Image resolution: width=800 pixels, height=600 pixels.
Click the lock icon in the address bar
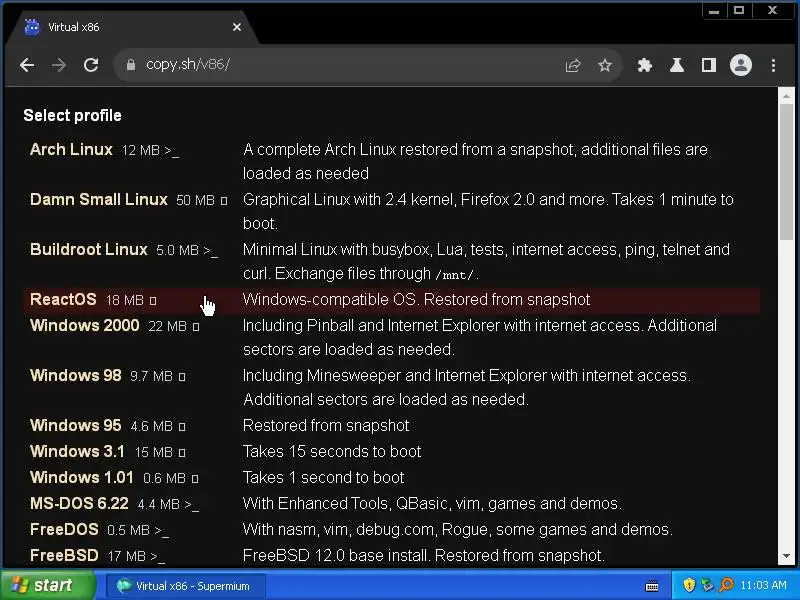(131, 65)
